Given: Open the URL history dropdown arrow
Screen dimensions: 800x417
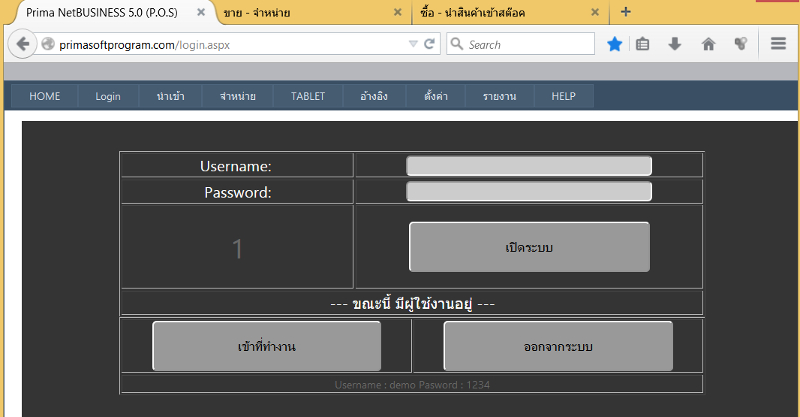Looking at the screenshot, I should point(413,44).
